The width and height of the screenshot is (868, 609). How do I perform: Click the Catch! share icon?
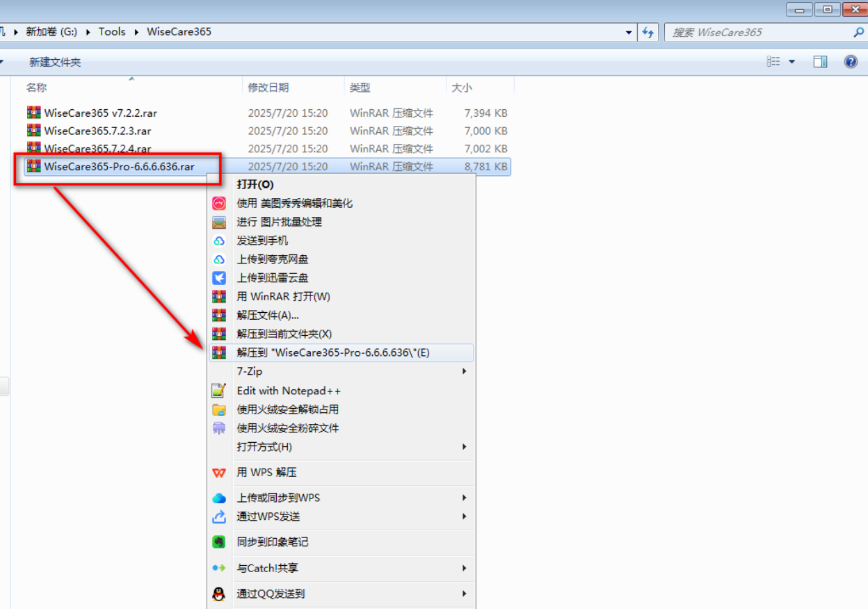219,568
